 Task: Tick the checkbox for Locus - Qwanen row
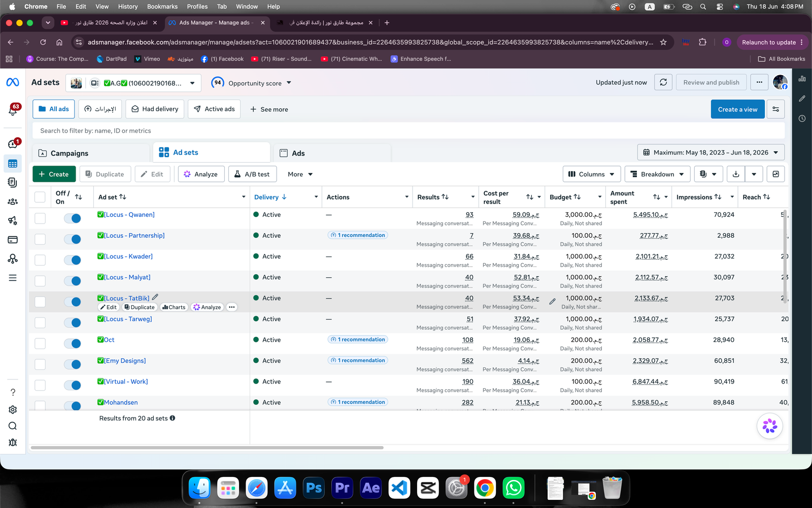40,218
